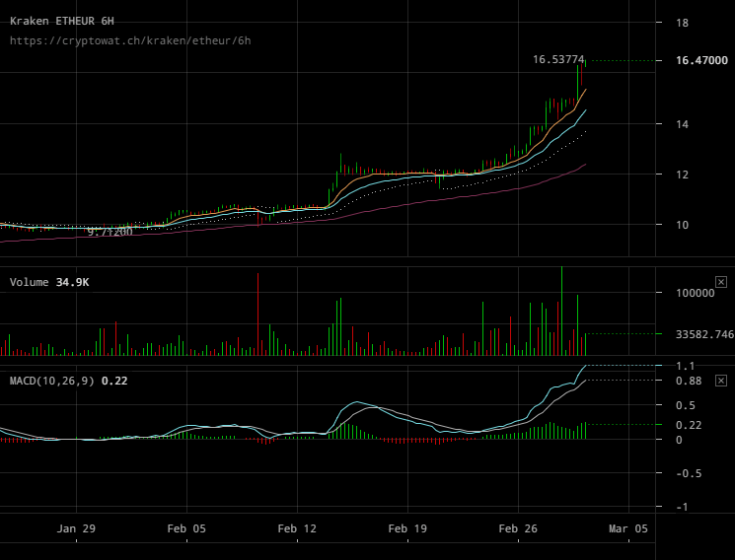This screenshot has height=560, width=735.
Task: Click the Jan 29 date label
Action: tap(76, 528)
